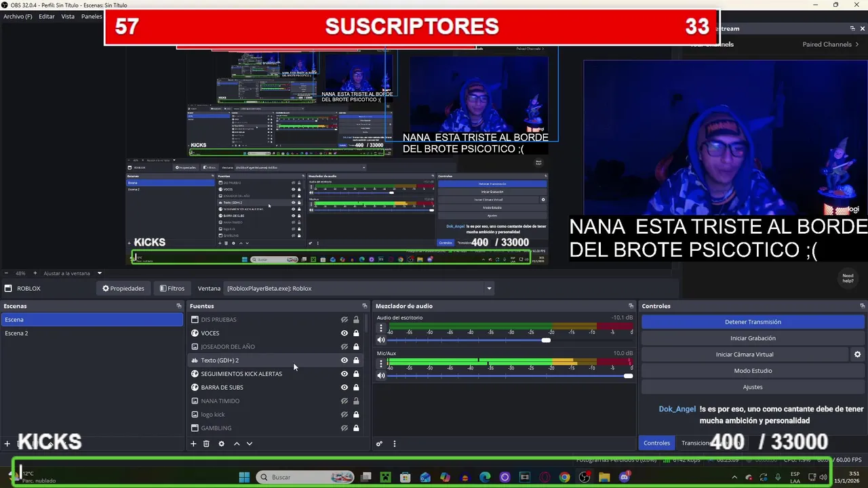The height and width of the screenshot is (488, 868).
Task: Show the NANA TIMIDO source
Action: pos(344,401)
